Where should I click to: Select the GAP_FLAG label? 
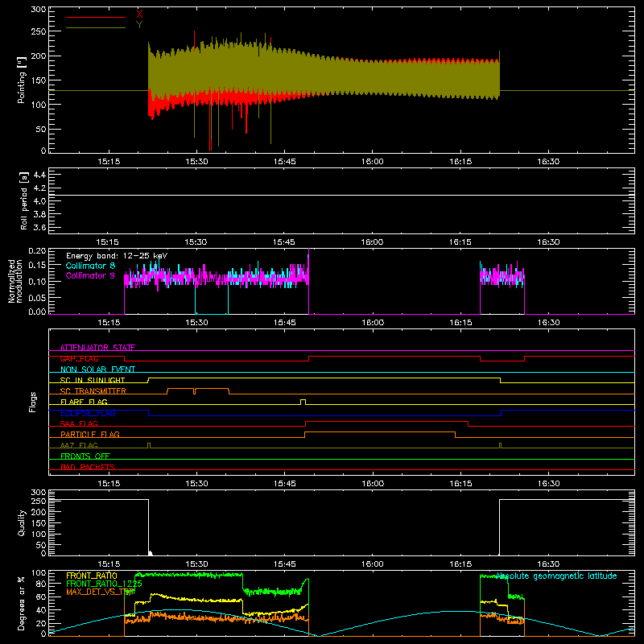point(79,358)
